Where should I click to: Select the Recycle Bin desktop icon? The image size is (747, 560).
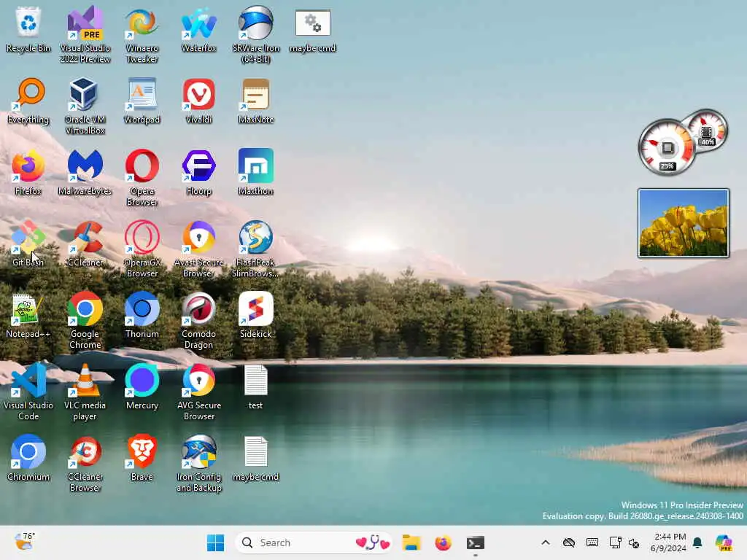[x=28, y=29]
